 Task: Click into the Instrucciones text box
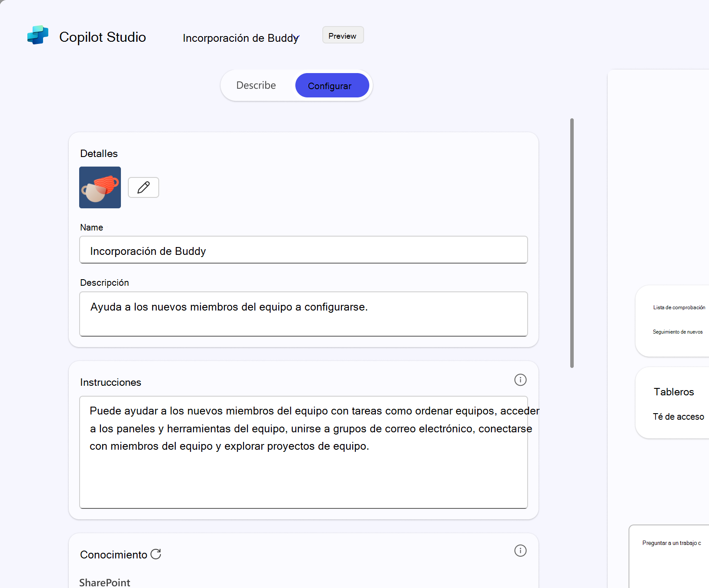pos(304,452)
